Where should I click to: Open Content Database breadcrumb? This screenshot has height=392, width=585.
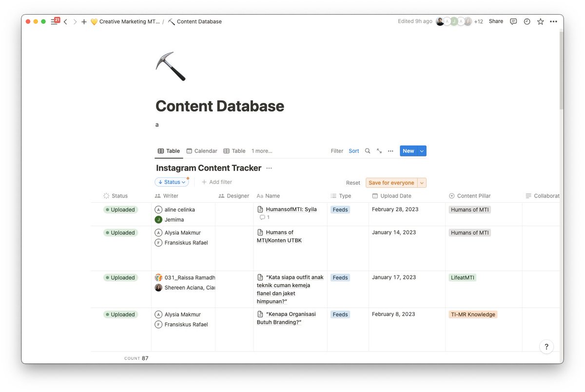coord(195,21)
